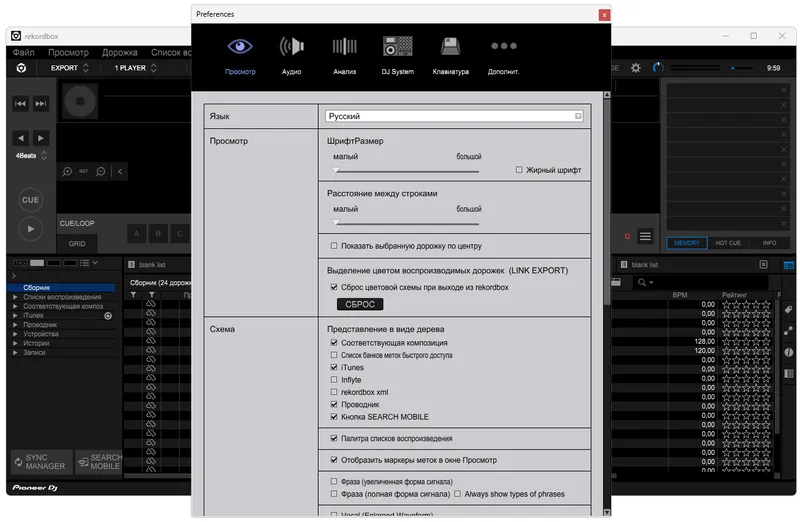Screen dimensions: 800x522
Task: Check the rekordbox xml checkbox
Action: tap(334, 392)
